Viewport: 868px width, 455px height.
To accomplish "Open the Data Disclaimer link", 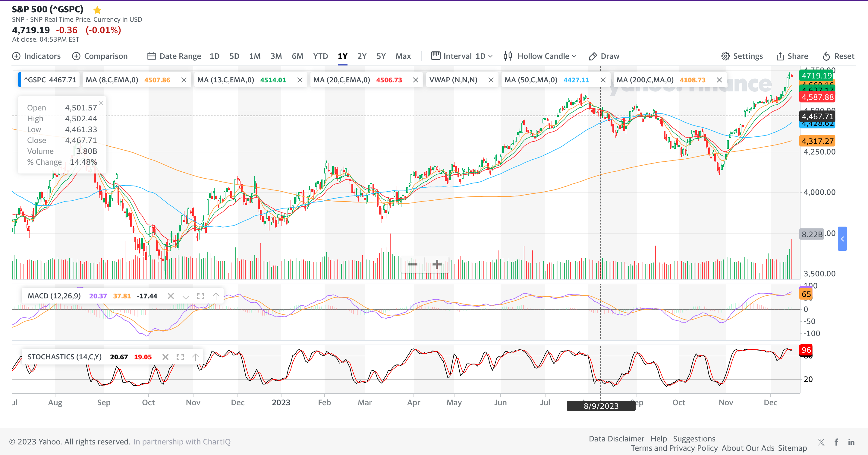I will pos(616,438).
